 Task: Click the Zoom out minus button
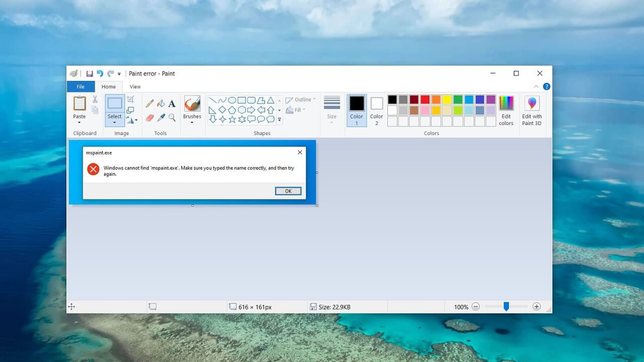pyautogui.click(x=475, y=306)
